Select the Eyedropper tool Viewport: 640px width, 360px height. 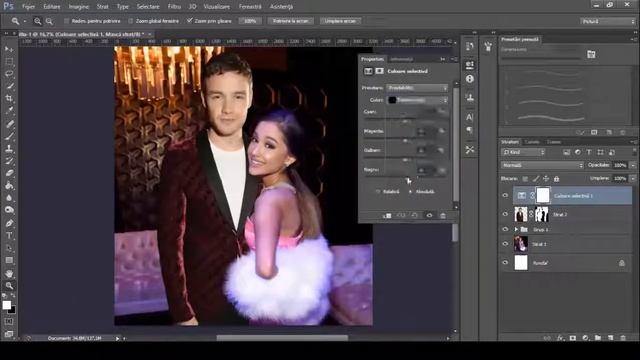9,110
